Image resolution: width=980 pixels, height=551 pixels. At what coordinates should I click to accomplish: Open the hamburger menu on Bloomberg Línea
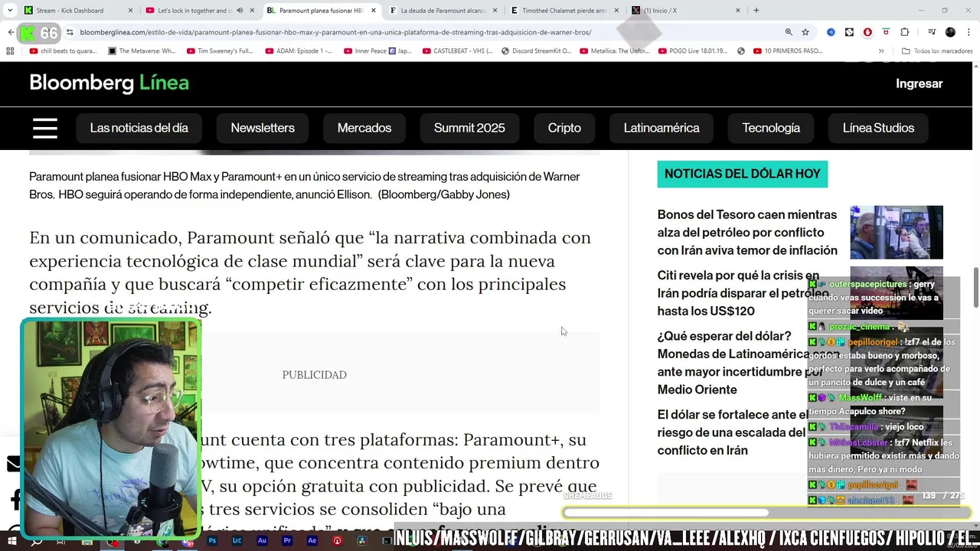[45, 128]
